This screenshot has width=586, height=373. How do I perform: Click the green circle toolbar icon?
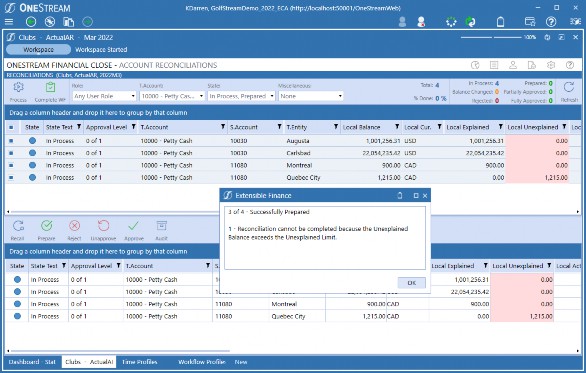click(31, 22)
